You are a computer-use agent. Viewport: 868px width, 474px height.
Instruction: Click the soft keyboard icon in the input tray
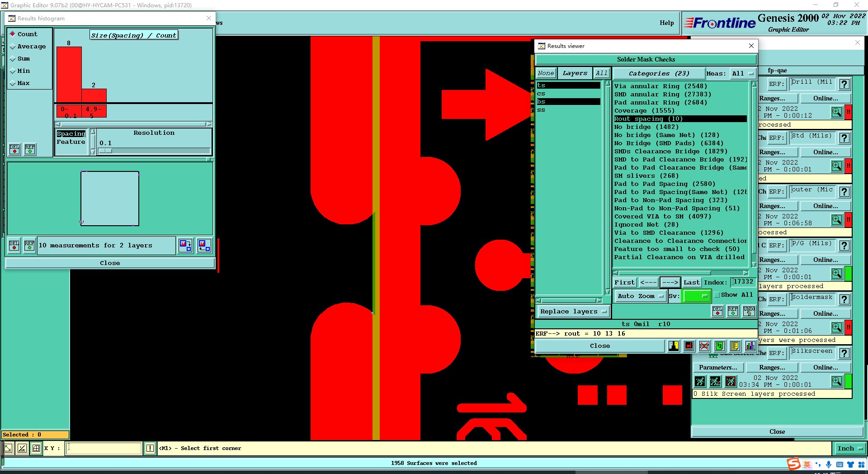840,465
